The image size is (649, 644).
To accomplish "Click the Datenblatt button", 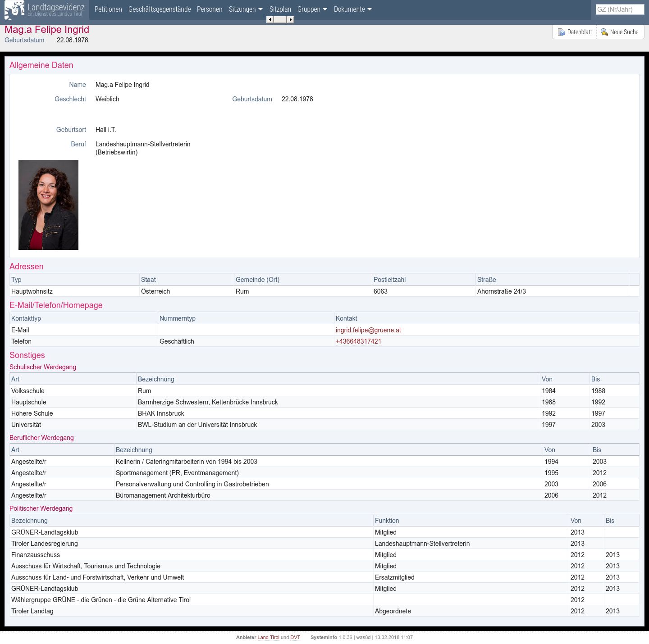I will 575,32.
